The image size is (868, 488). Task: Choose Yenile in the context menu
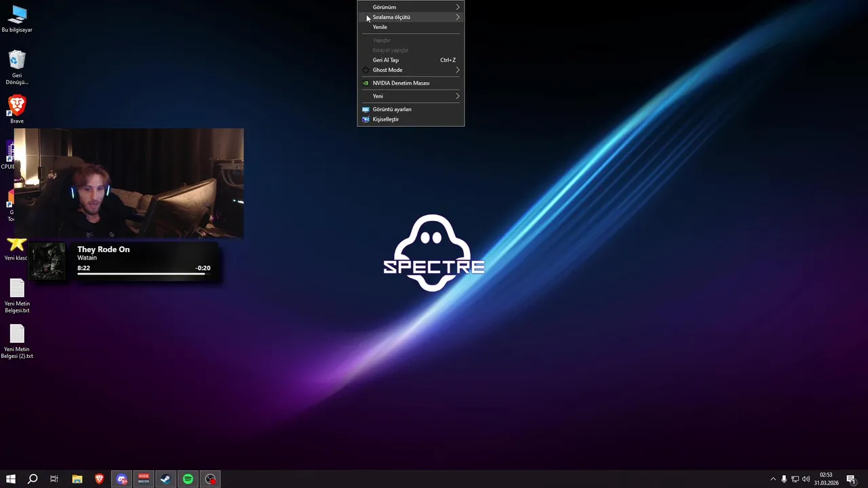(x=410, y=27)
